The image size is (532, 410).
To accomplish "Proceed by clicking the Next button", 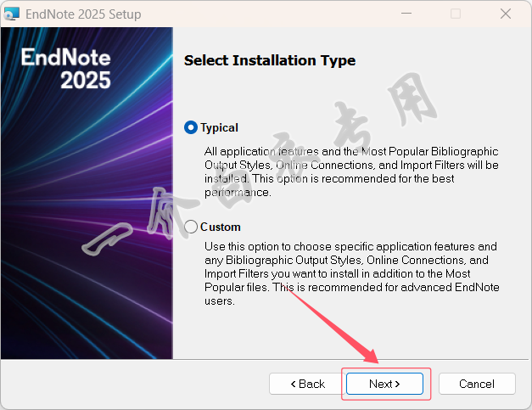I will coord(384,384).
